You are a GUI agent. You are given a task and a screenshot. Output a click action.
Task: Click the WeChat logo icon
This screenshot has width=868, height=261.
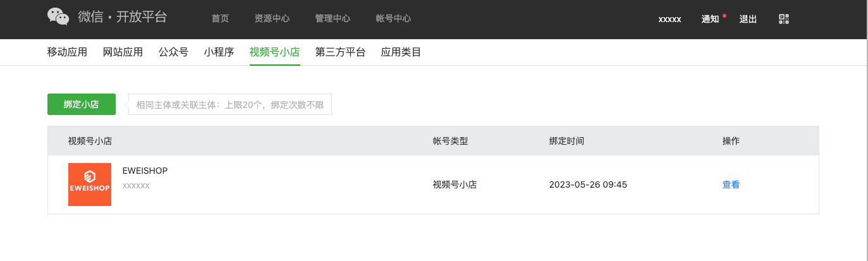[58, 17]
